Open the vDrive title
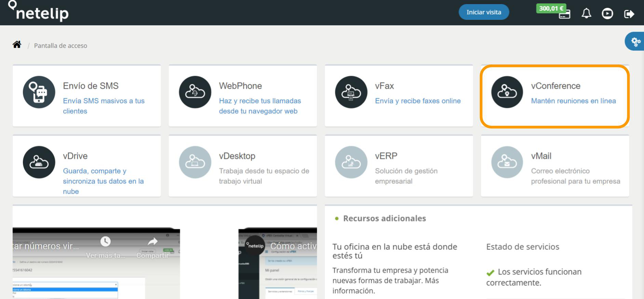Image resolution: width=644 pixels, height=299 pixels. [x=75, y=156]
